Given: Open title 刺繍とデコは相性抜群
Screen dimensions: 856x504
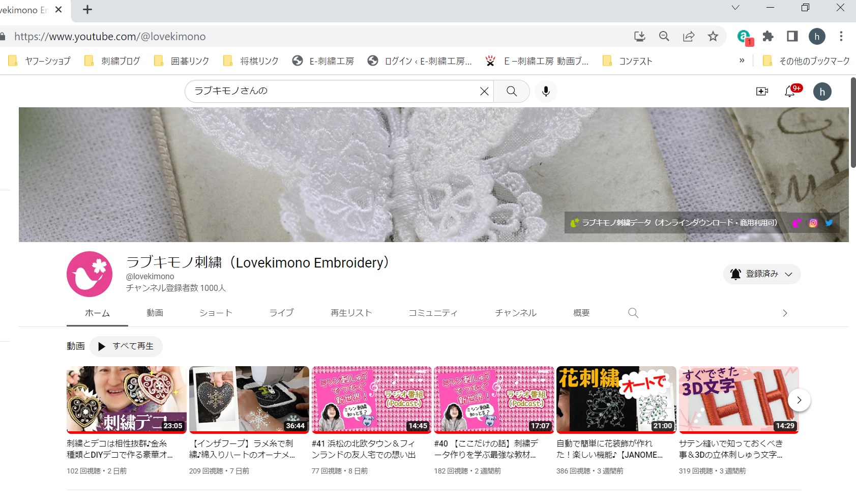Looking at the screenshot, I should pyautogui.click(x=120, y=449).
